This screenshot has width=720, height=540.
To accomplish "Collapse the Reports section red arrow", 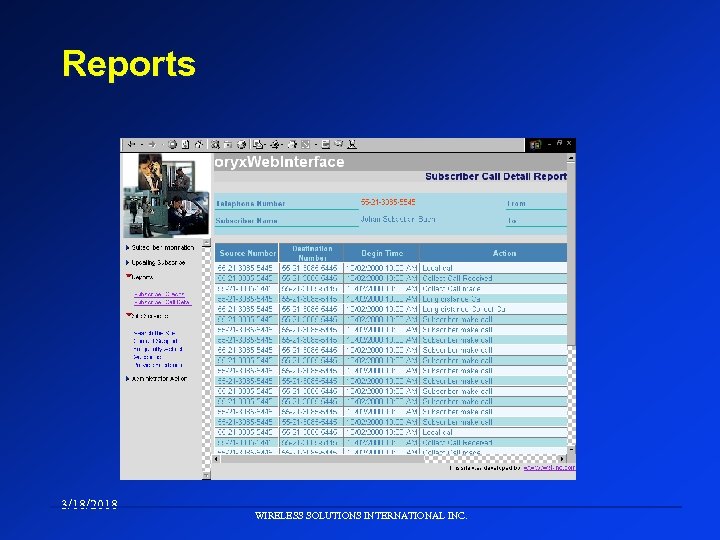I will click(x=128, y=276).
